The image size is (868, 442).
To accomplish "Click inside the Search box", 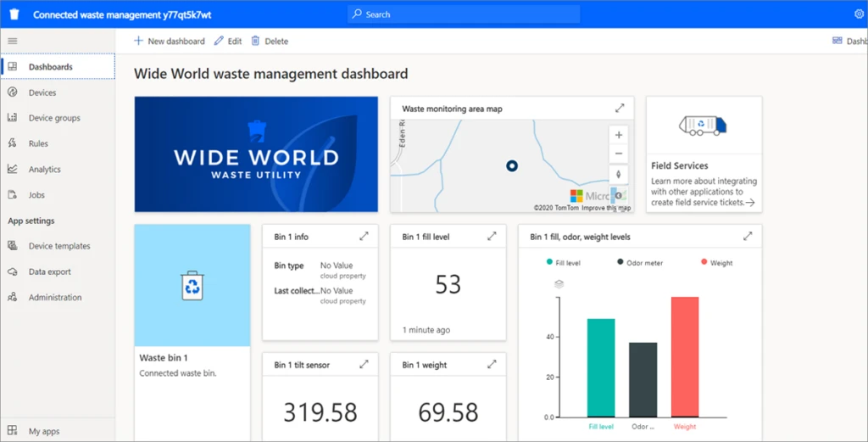I will (464, 14).
